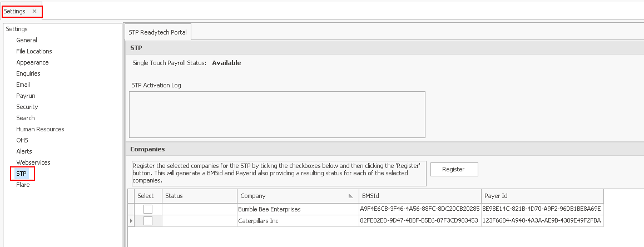Close the Settings tab

(34, 11)
